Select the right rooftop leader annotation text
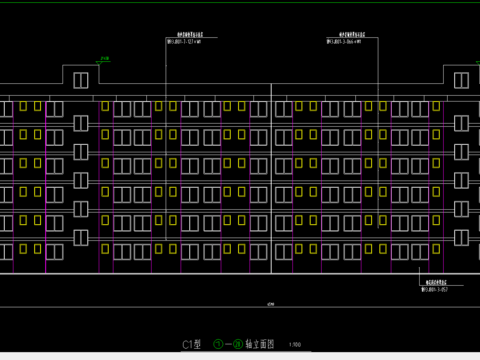Image resolution: width=480 pixels, height=360 pixels. [x=345, y=38]
